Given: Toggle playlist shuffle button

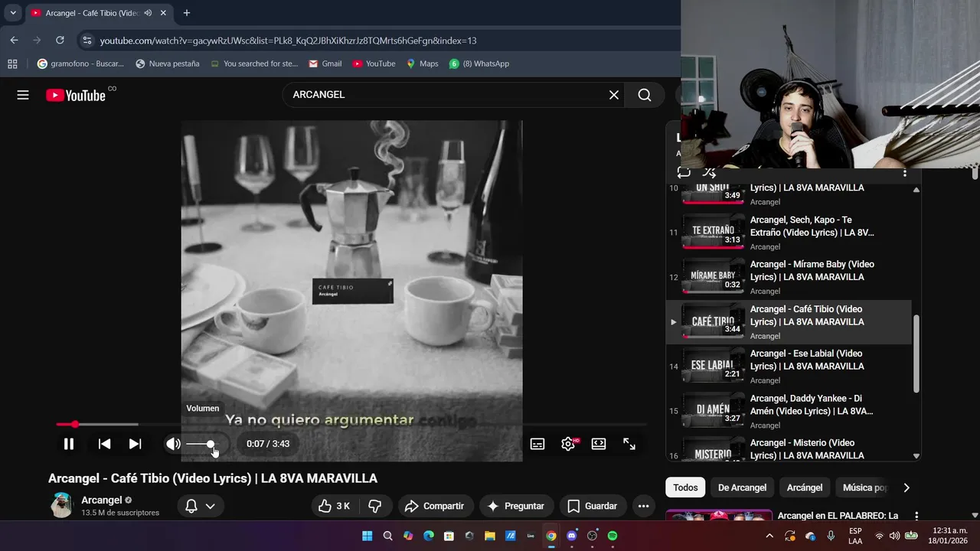Looking at the screenshot, I should pyautogui.click(x=710, y=173).
